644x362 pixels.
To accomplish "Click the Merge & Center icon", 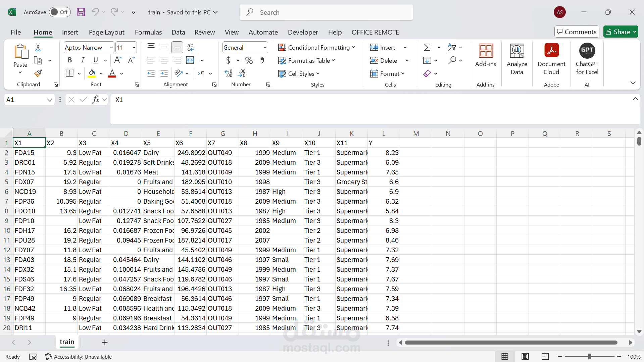I will 190,60.
